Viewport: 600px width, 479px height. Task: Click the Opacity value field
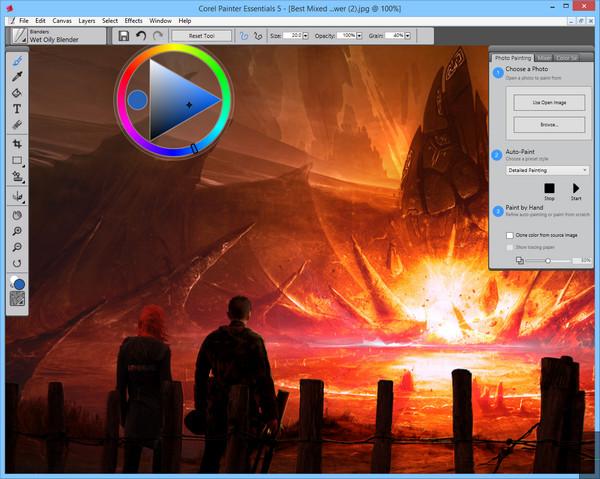pos(346,36)
